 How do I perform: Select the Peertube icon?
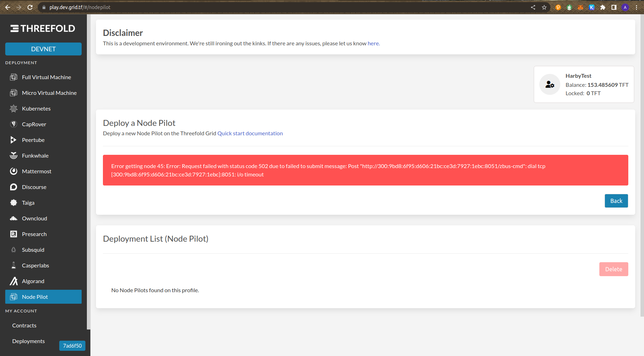pyautogui.click(x=14, y=140)
